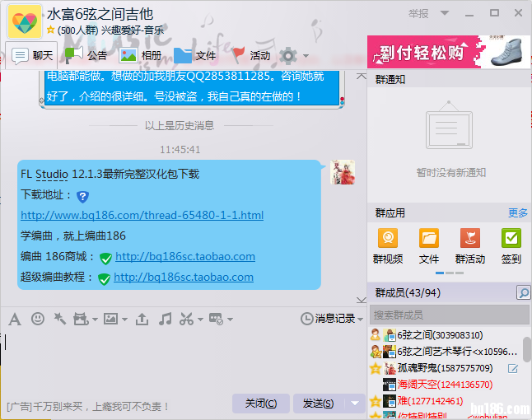This screenshot has height=420, width=532.
Task: Click the 关闭(C) button
Action: [x=261, y=404]
